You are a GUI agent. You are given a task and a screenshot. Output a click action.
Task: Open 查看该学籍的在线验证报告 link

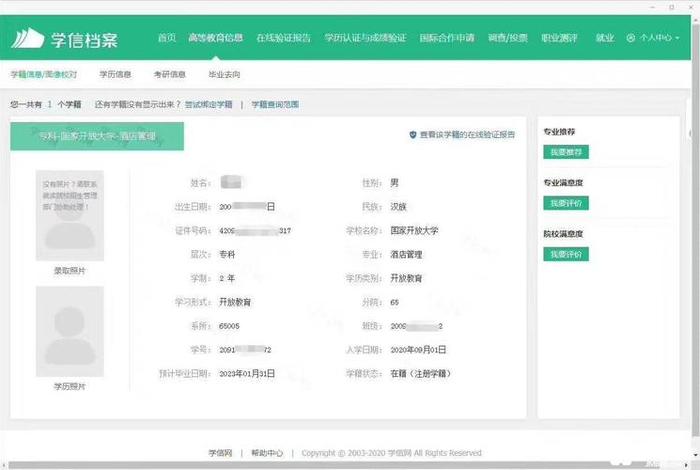click(x=467, y=134)
